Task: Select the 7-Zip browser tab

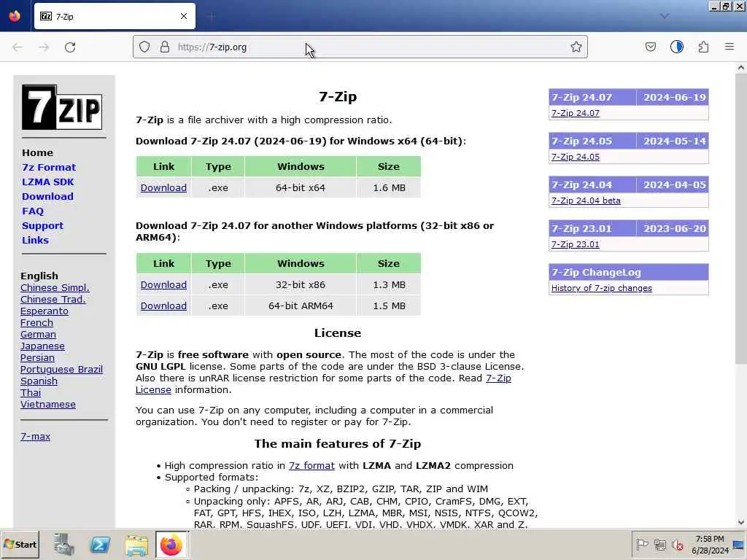Action: 115,16
